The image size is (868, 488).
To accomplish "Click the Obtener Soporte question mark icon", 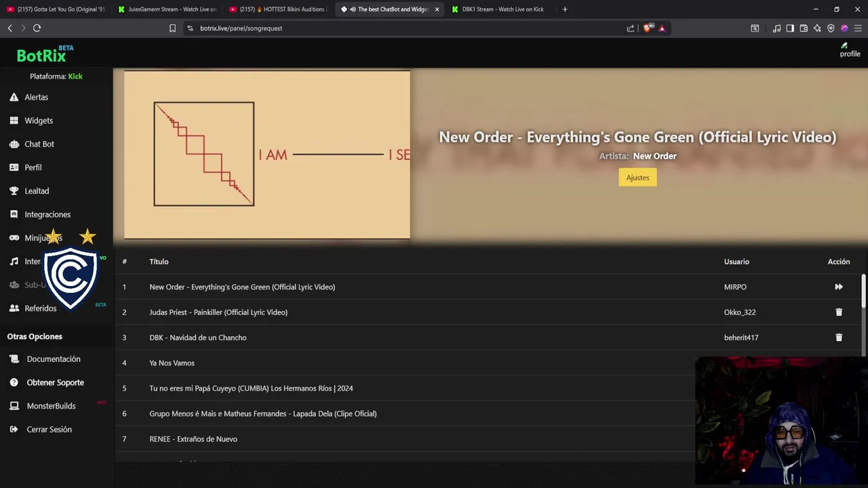I will click(x=14, y=382).
